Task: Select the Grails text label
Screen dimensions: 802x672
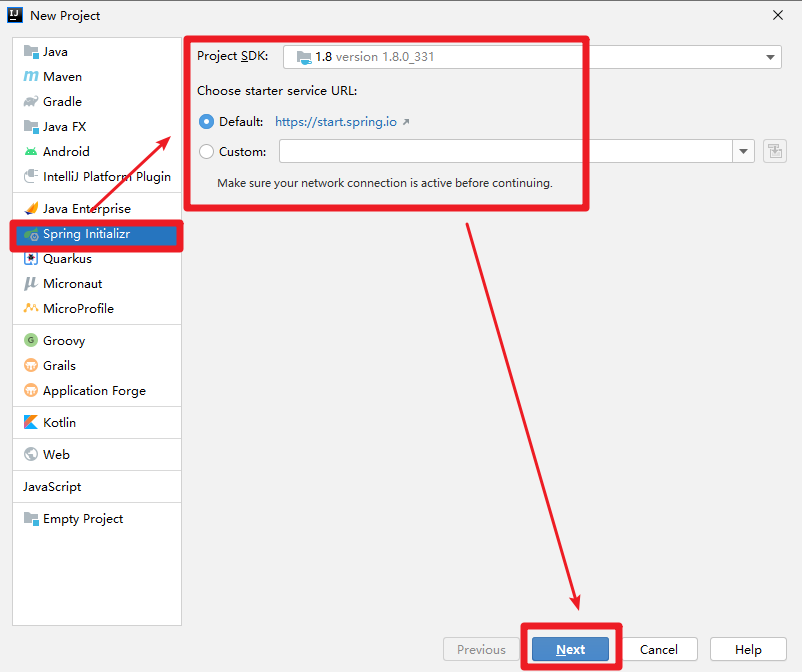Action: click(x=59, y=365)
